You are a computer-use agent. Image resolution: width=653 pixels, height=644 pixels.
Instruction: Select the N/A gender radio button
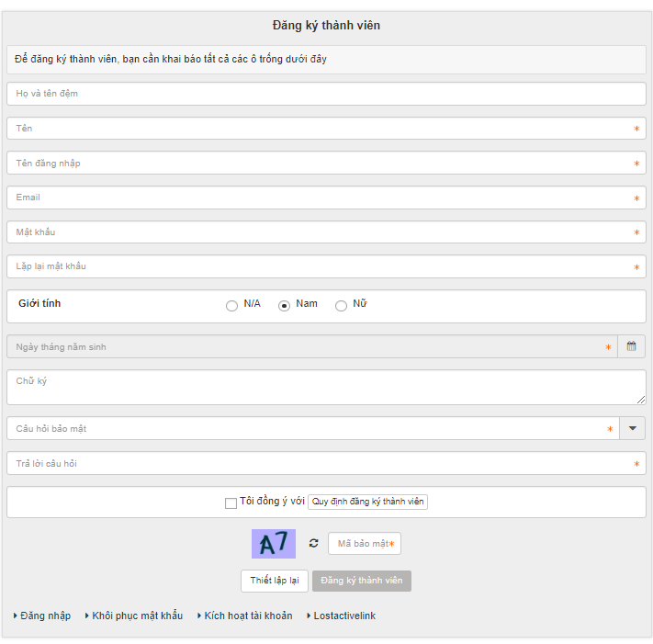coord(231,306)
